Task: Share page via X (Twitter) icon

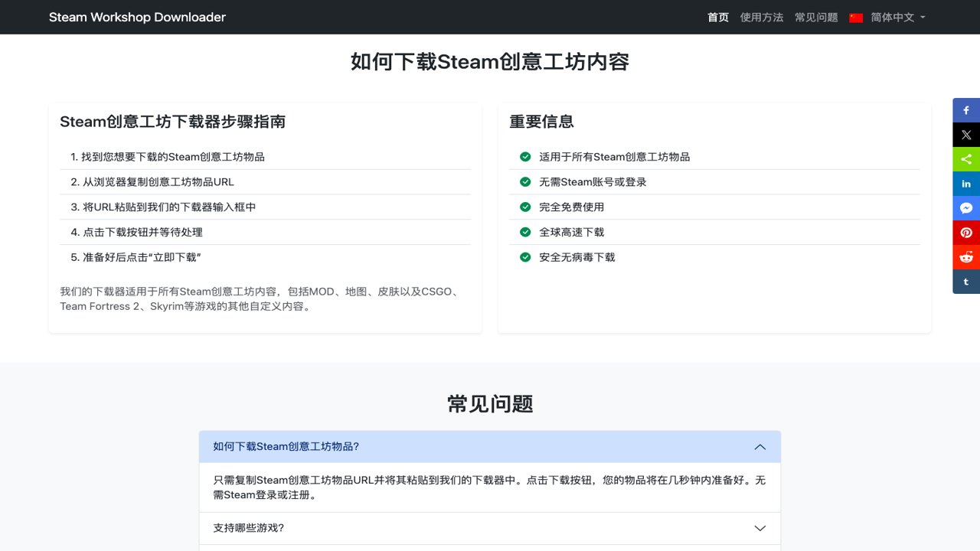Action: 966,135
